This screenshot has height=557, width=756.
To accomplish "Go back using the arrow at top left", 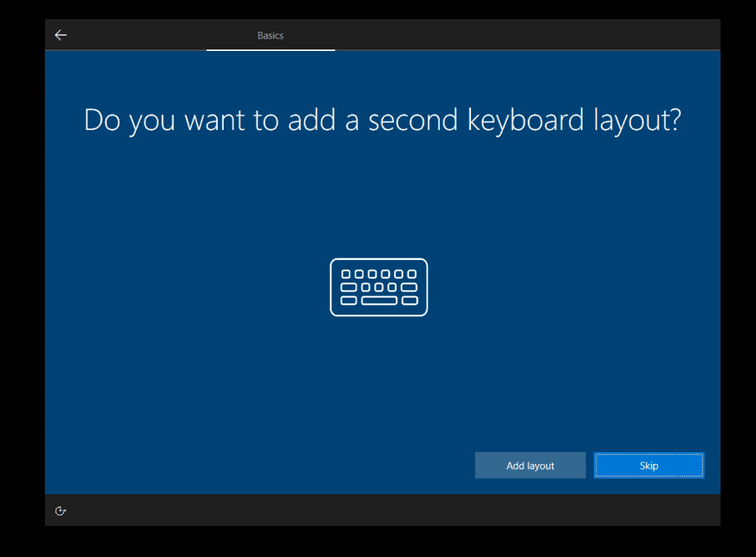I will [x=61, y=35].
